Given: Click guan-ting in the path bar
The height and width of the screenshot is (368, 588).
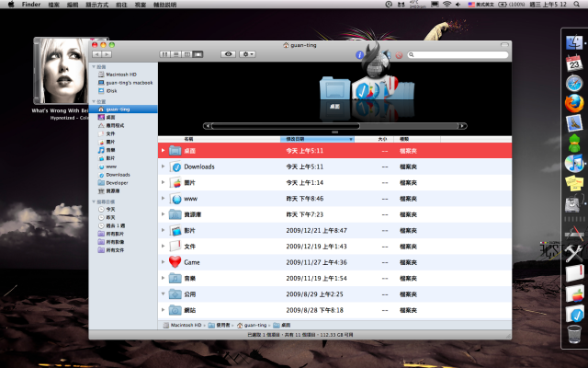Looking at the screenshot, I should click(252, 325).
